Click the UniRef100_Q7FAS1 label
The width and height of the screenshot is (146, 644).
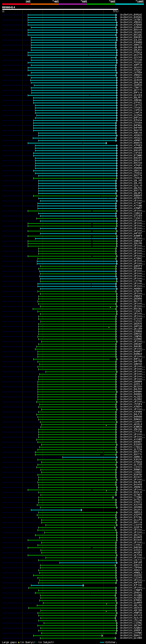coord(131,103)
